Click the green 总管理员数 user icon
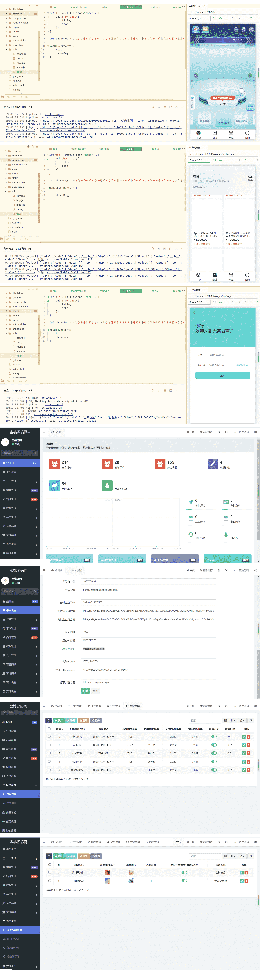 [x=107, y=485]
